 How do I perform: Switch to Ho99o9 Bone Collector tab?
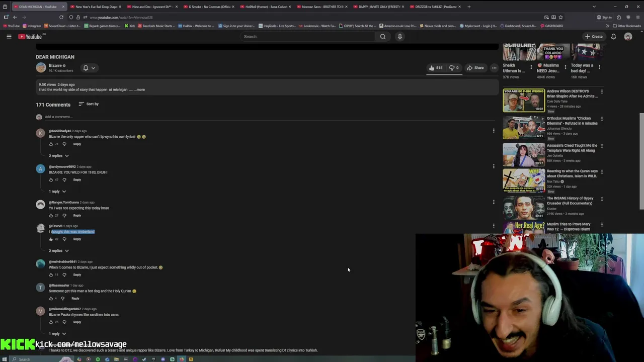(265, 7)
